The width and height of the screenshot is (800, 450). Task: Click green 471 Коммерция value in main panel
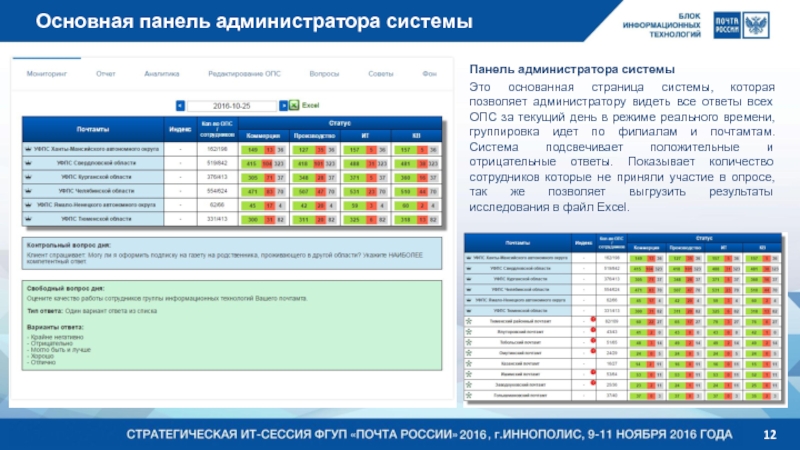coord(252,192)
